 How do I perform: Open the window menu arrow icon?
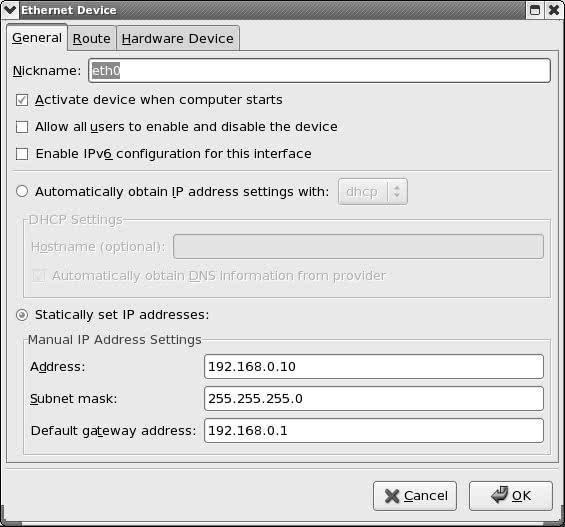click(x=9, y=10)
